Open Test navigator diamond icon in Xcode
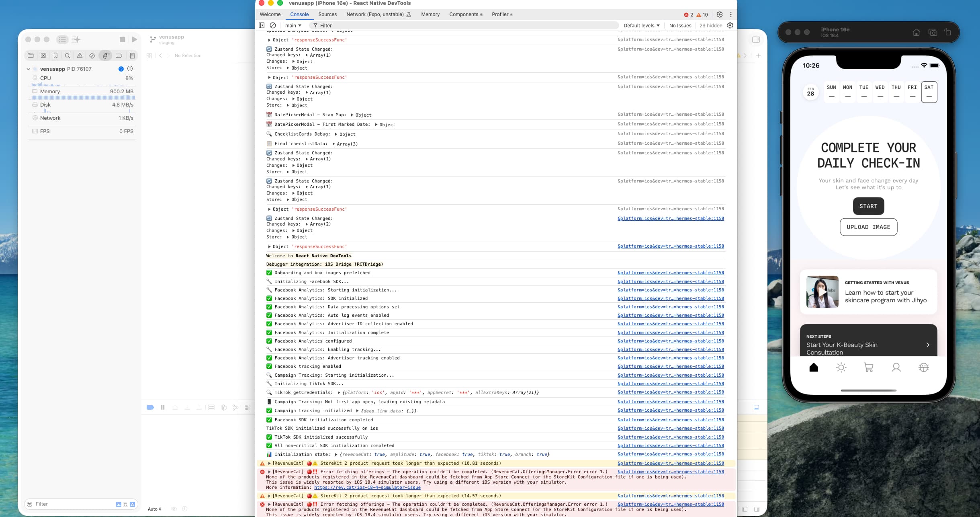 (x=92, y=55)
